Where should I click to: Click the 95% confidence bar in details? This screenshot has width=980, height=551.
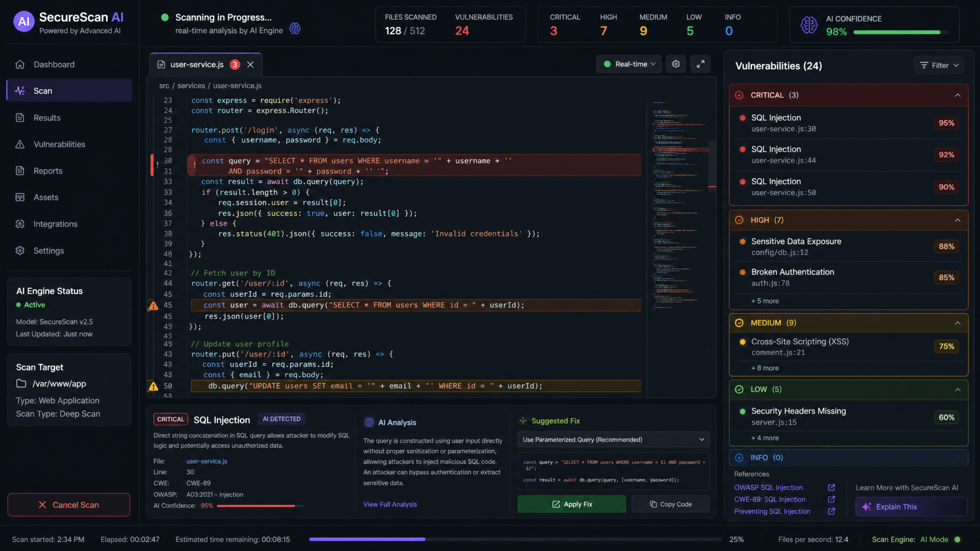tap(260, 506)
